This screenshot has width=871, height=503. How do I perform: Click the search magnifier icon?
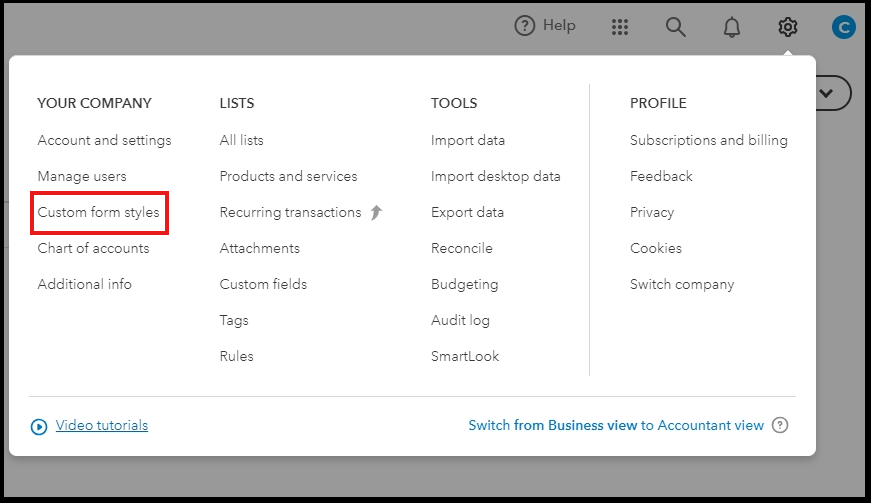tap(676, 27)
